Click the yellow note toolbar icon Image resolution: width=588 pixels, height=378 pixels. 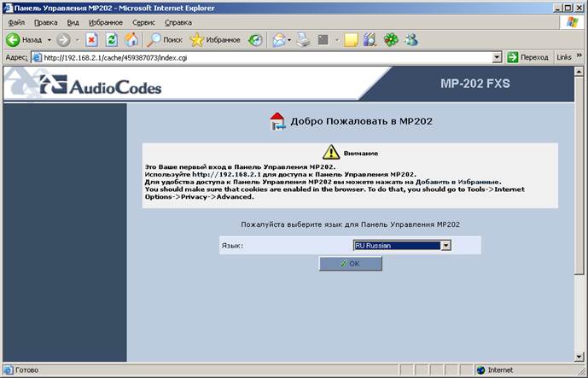pos(351,40)
